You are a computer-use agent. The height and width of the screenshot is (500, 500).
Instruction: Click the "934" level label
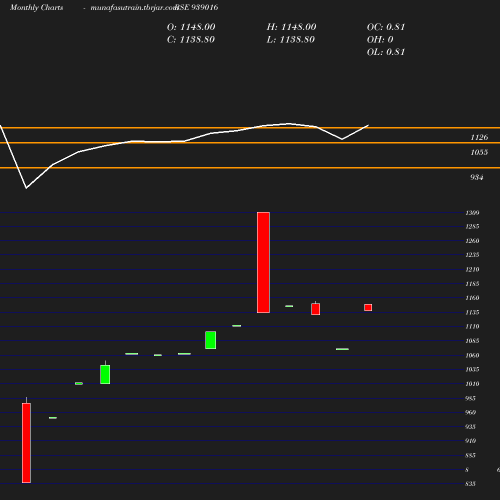coord(477,177)
